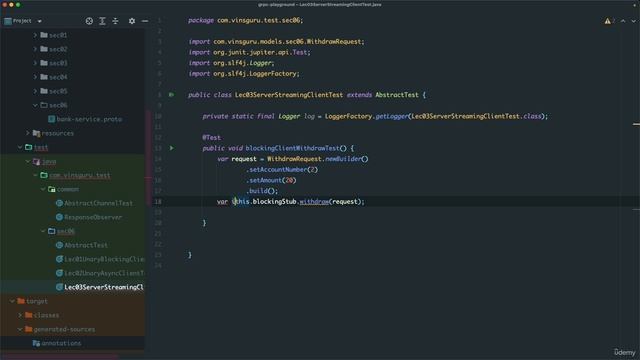The width and height of the screenshot is (640, 360).
Task: Collapse the target folder
Action: [12, 301]
